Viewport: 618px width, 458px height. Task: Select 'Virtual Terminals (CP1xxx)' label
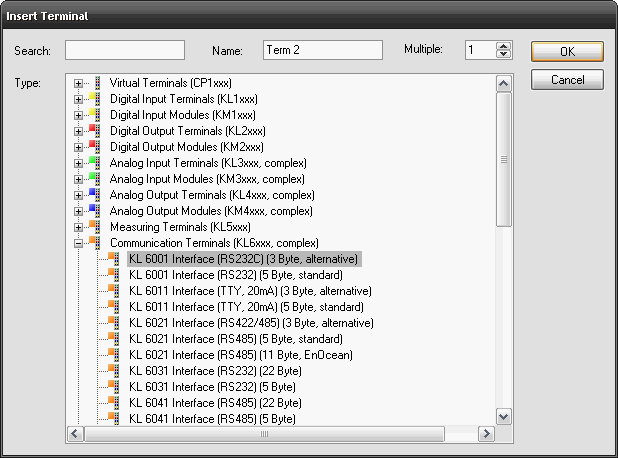pos(171,83)
